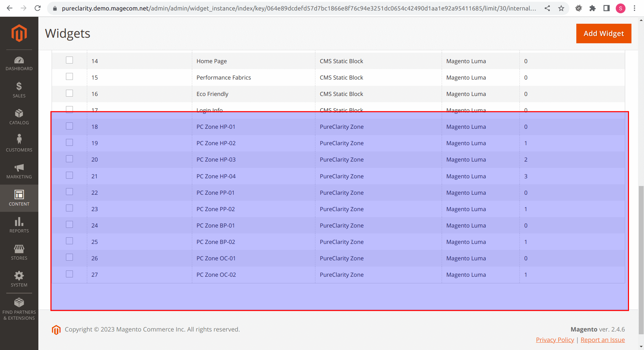Click sort order 3 in row 21
644x350 pixels.
526,176
